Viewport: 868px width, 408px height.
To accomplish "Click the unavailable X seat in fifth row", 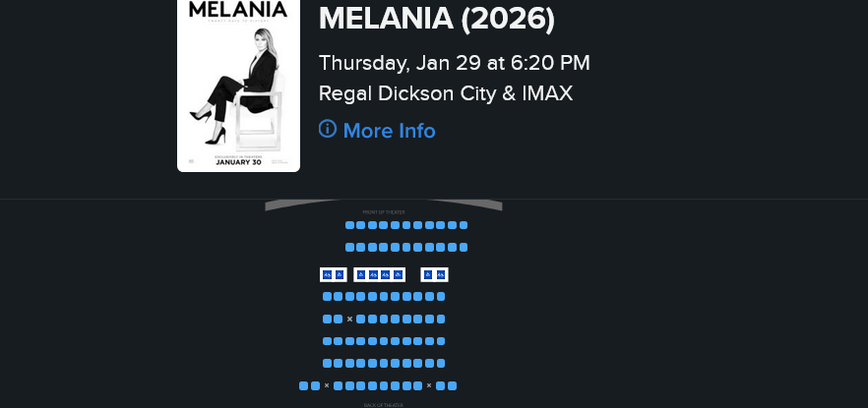I will coord(349,320).
